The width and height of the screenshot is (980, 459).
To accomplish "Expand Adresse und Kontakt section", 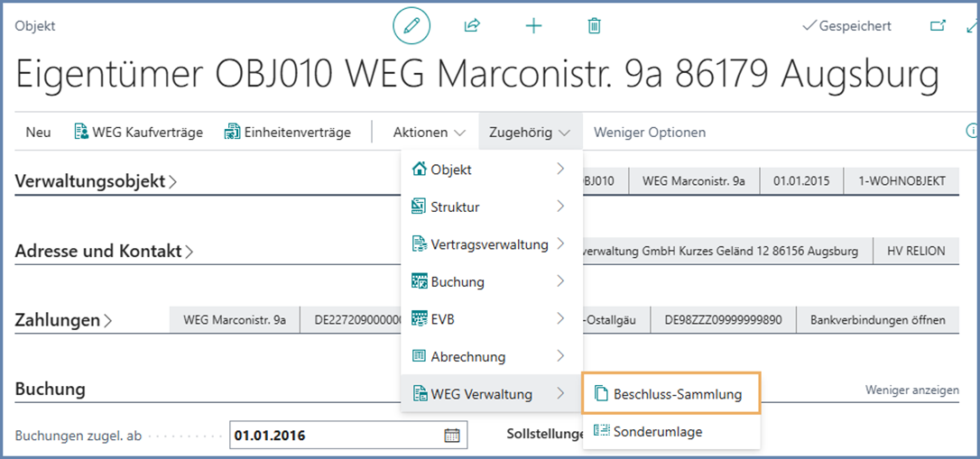I will pyautogui.click(x=104, y=252).
